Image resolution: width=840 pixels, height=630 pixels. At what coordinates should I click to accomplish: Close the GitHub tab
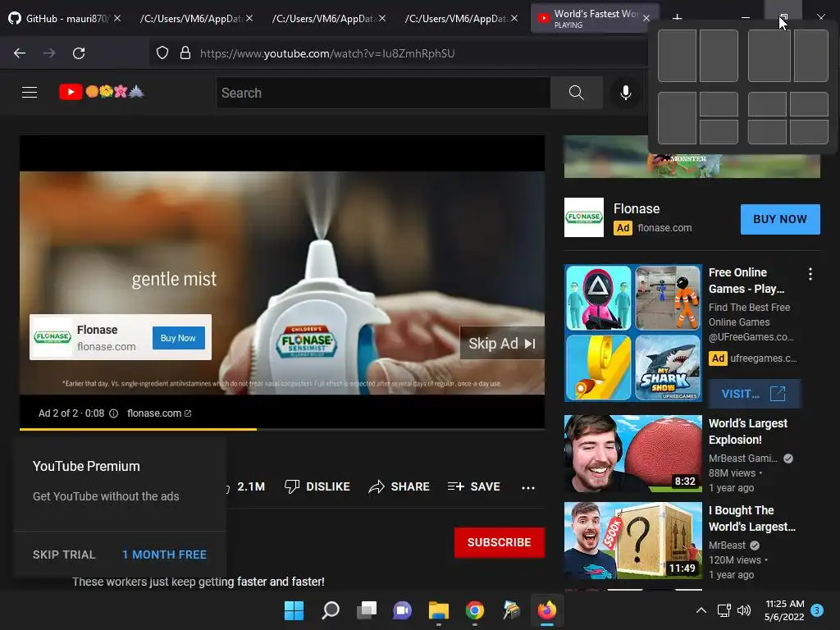click(x=117, y=18)
